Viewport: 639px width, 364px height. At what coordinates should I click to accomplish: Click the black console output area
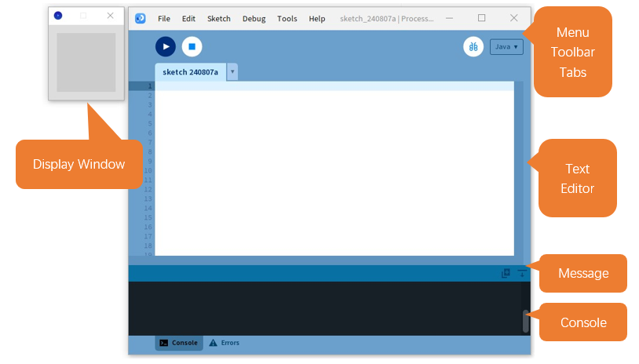tap(325, 308)
